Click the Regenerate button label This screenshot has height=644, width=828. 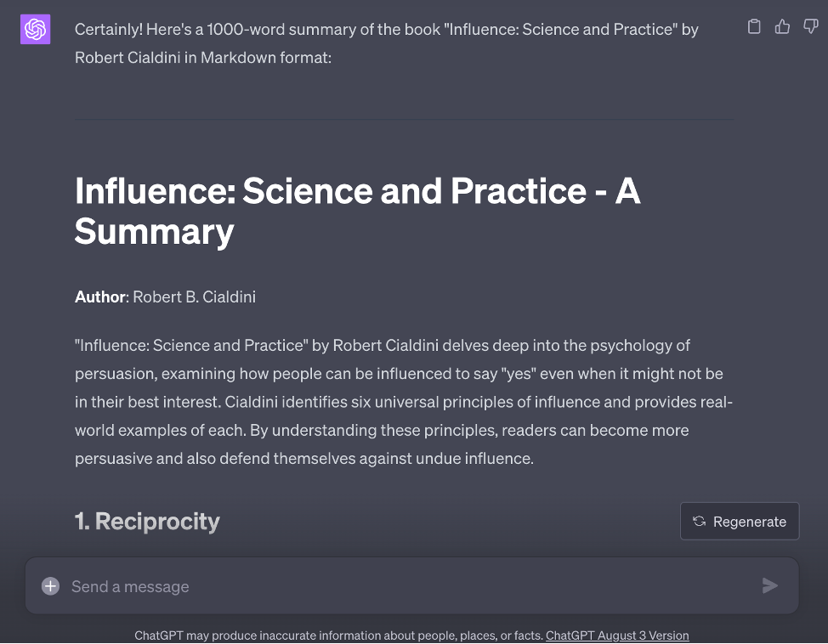[x=749, y=522]
